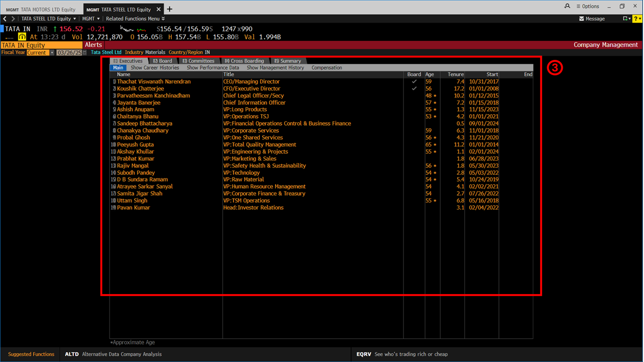Screen dimensions: 644x362
Task: Expand the TATA STEEL LTD Equity security dropdown
Action: click(x=48, y=19)
